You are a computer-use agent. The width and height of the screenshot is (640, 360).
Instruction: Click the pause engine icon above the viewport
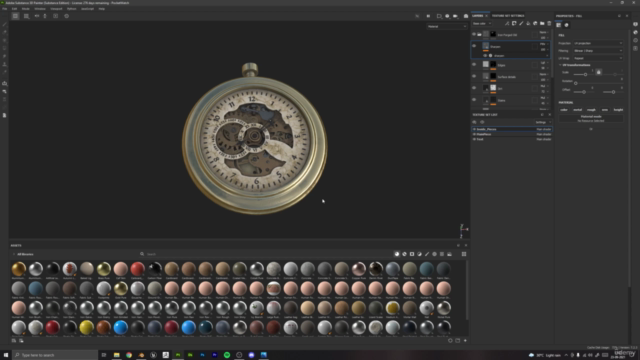click(428, 16)
